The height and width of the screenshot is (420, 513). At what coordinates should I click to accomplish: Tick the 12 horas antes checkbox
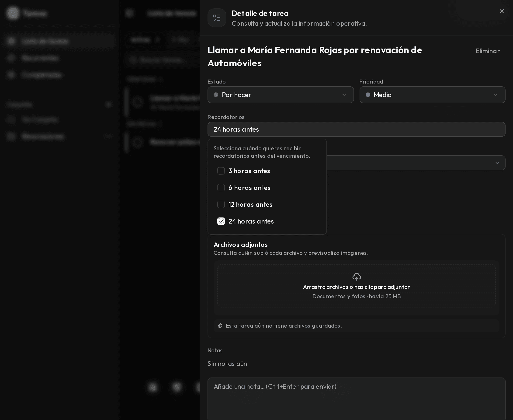[x=221, y=204]
